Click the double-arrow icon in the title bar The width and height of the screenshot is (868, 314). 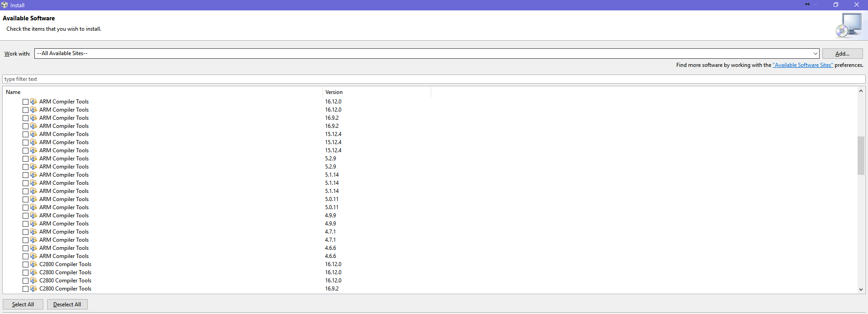807,5
